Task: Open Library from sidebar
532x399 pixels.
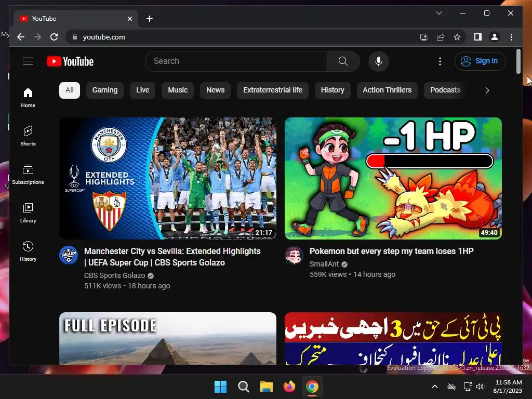Action: coord(28,212)
